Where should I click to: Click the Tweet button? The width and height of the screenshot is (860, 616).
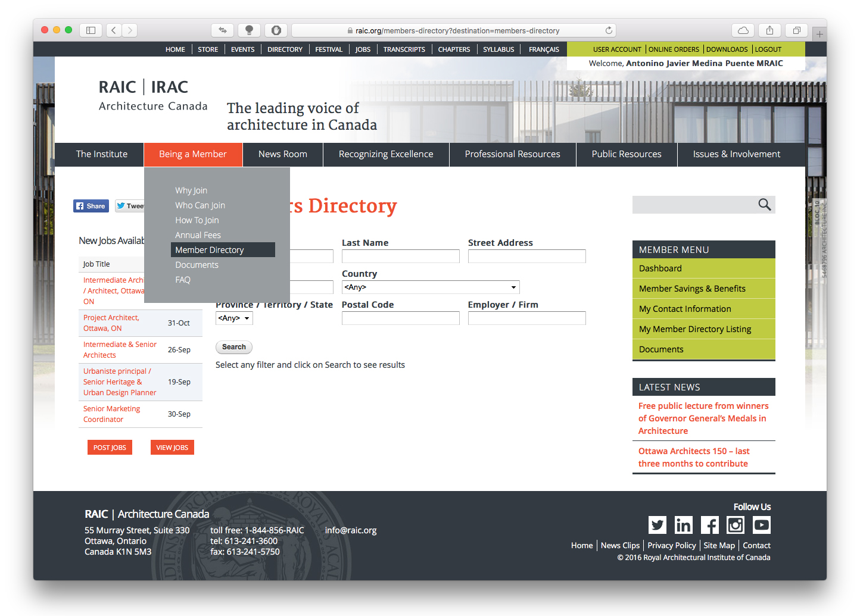tap(130, 206)
